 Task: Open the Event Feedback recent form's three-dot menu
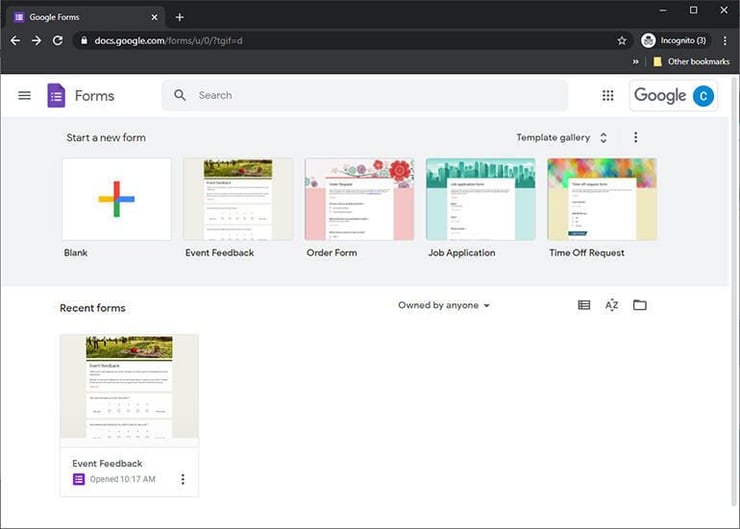(x=182, y=480)
